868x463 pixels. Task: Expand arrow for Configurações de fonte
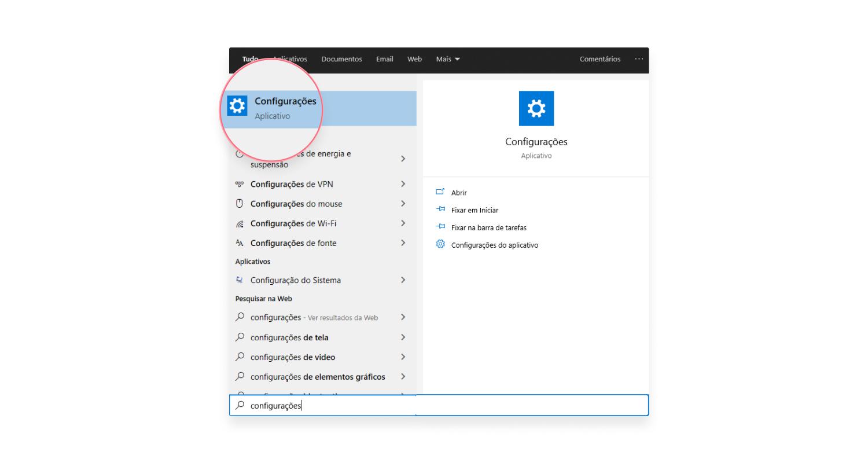403,243
